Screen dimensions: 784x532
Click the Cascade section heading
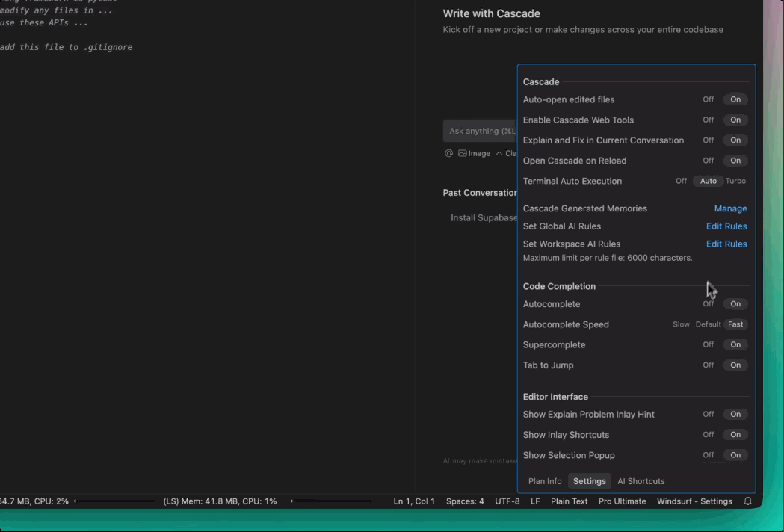[541, 82]
